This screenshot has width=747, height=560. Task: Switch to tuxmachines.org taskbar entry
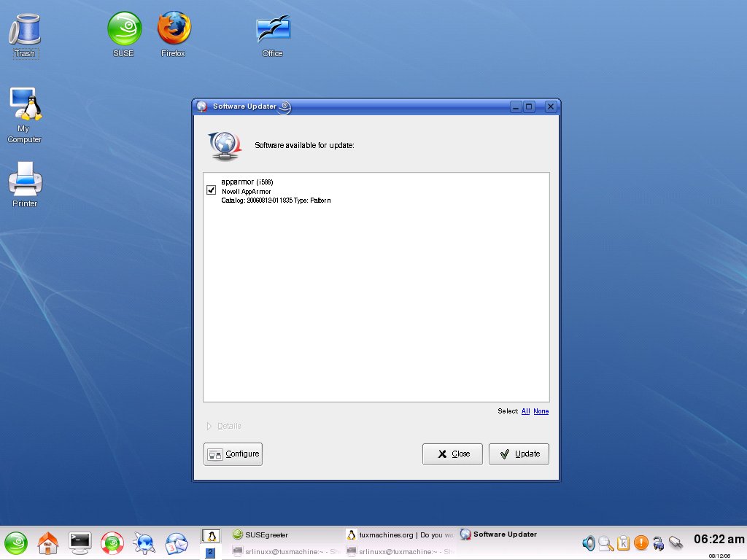[400, 534]
